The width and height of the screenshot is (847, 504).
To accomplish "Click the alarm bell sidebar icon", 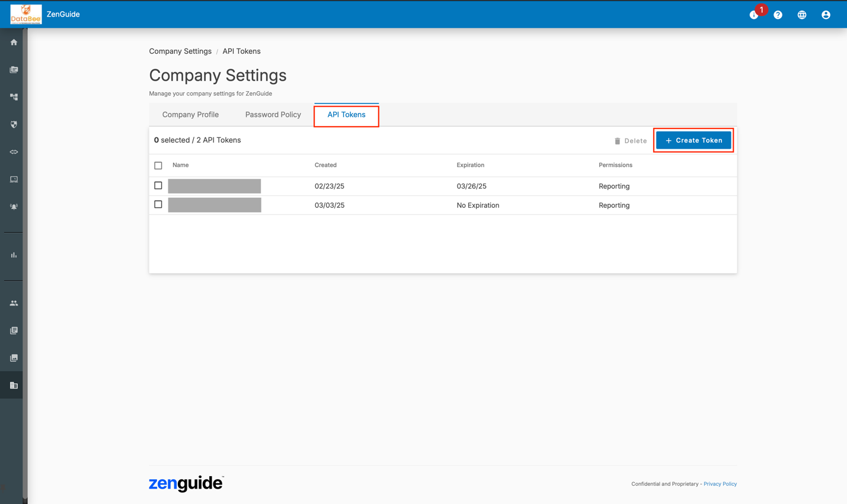I will [x=14, y=207].
